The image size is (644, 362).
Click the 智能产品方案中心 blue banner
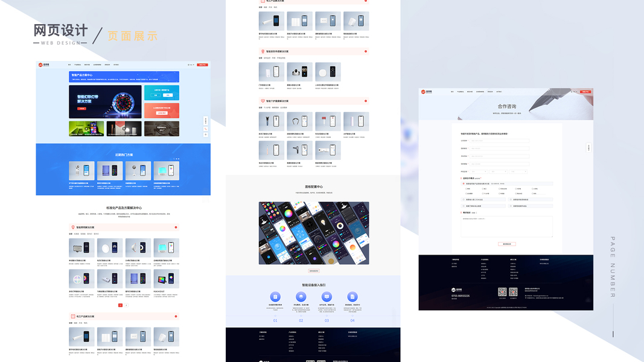point(124,77)
